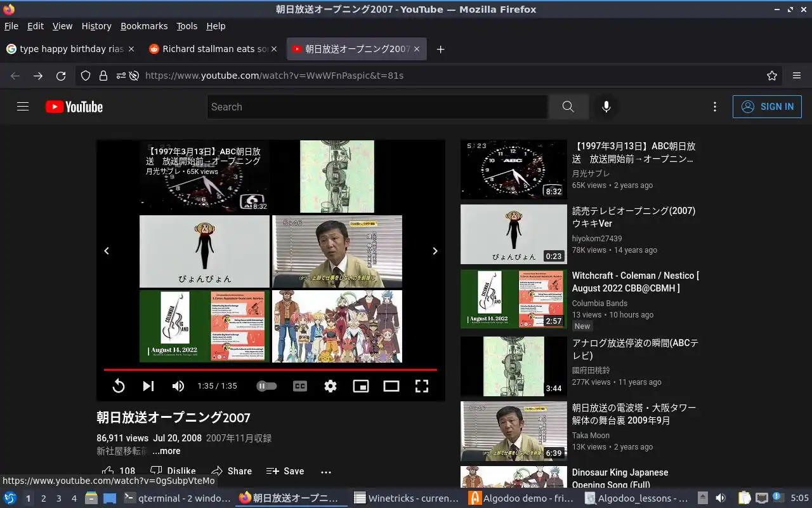This screenshot has height=508, width=812.
Task: Open sidebar 読売テレビオープニング(2007) video title
Action: pos(634,217)
